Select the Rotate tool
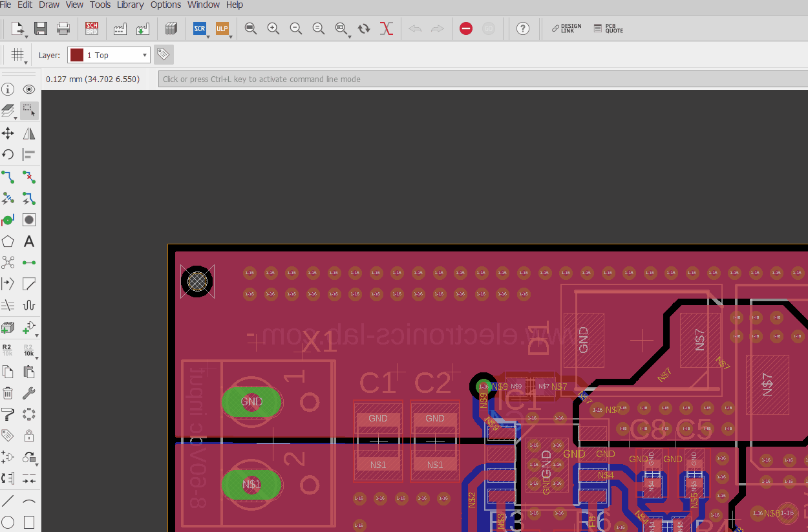This screenshot has width=808, height=532. tap(8, 154)
